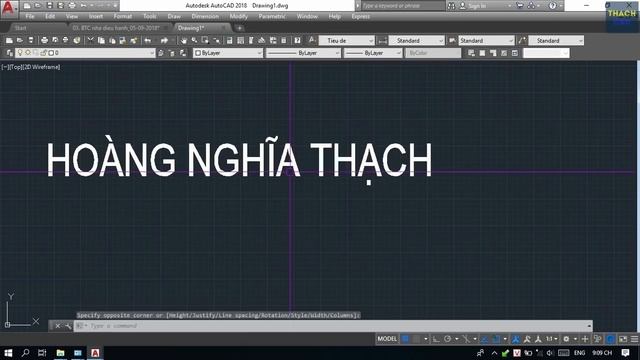Click the Workspace Switching gear icon
Viewport: 640px width, 360px height.
click(x=566, y=339)
